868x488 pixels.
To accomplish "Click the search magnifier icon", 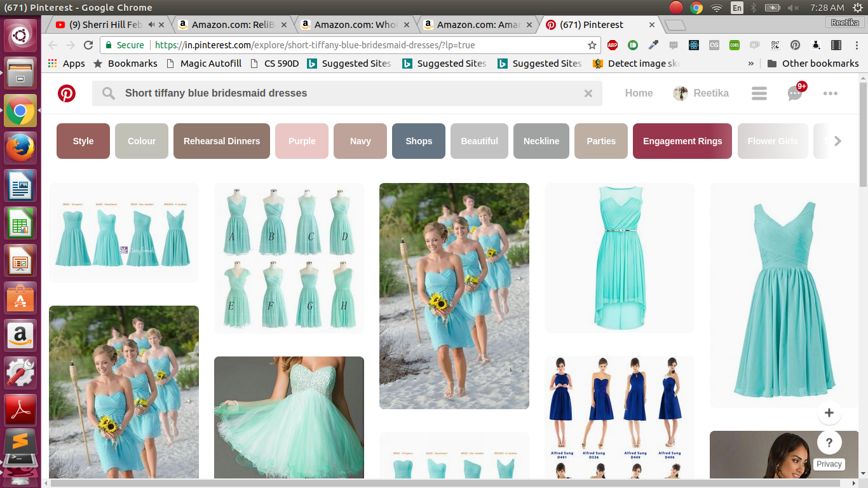I will pos(109,93).
